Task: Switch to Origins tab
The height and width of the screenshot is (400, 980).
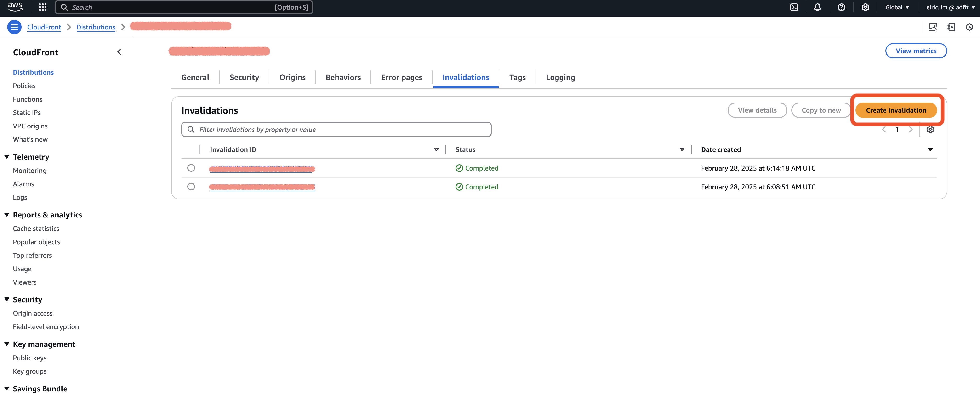Action: 292,77
